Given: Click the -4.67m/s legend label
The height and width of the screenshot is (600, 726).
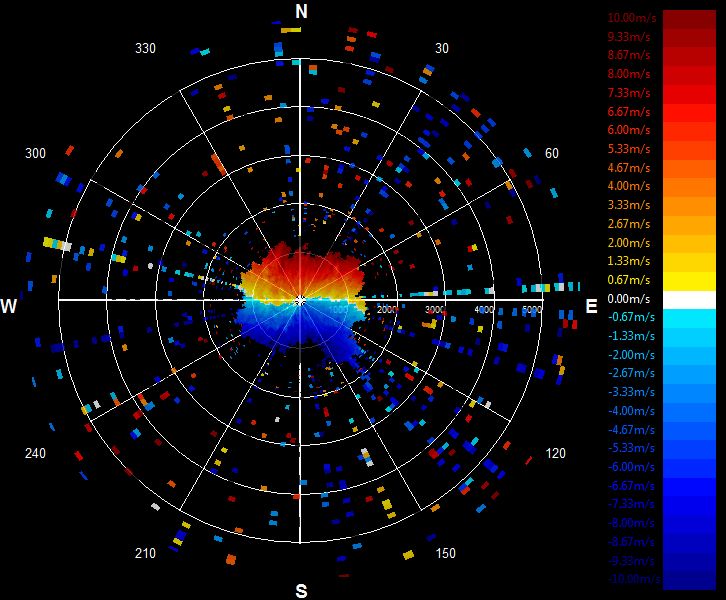Looking at the screenshot, I should 632,430.
